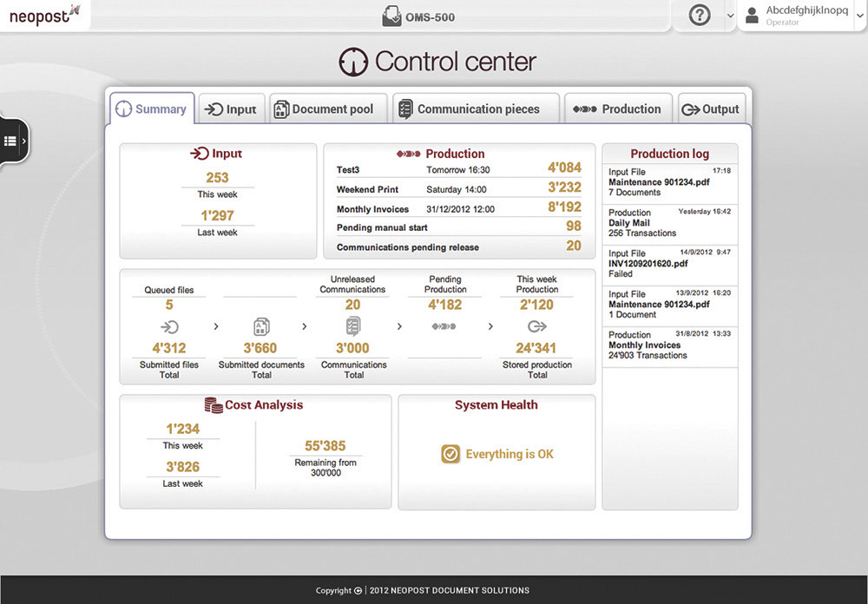Click the help question mark icon
868x604 pixels.
tap(700, 16)
